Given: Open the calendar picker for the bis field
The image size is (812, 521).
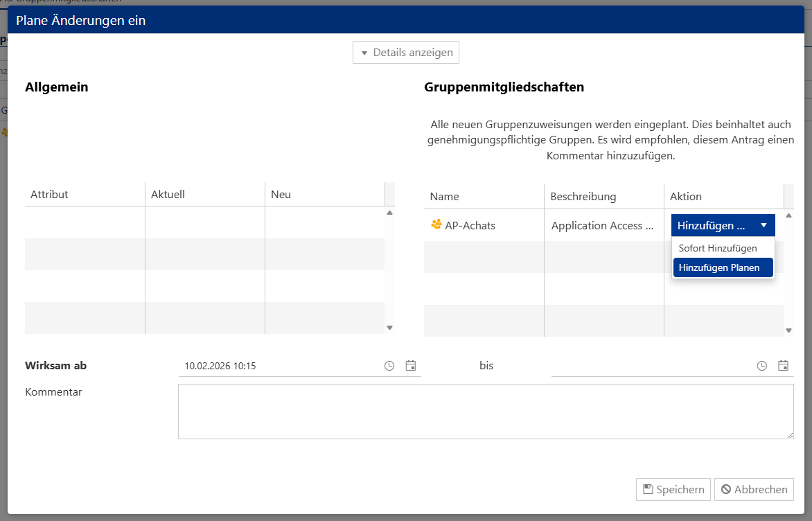Looking at the screenshot, I should (784, 366).
